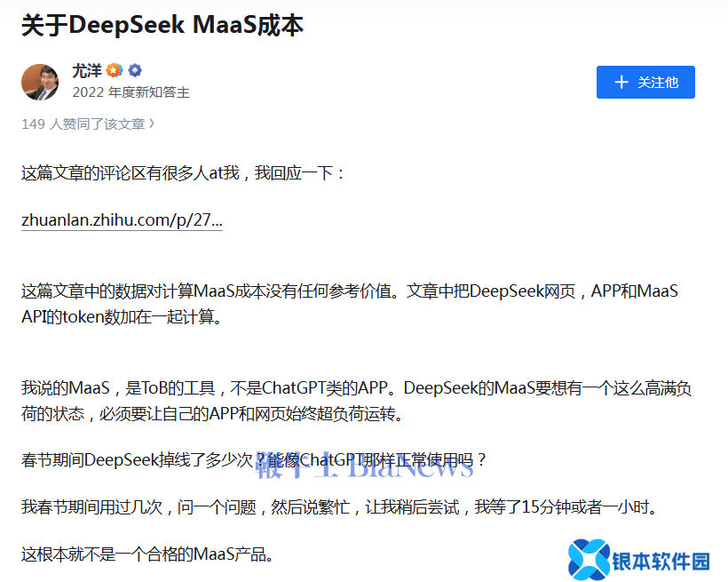Click the 2022 年度新知答主 subtitle
728x582 pixels.
coord(131,92)
